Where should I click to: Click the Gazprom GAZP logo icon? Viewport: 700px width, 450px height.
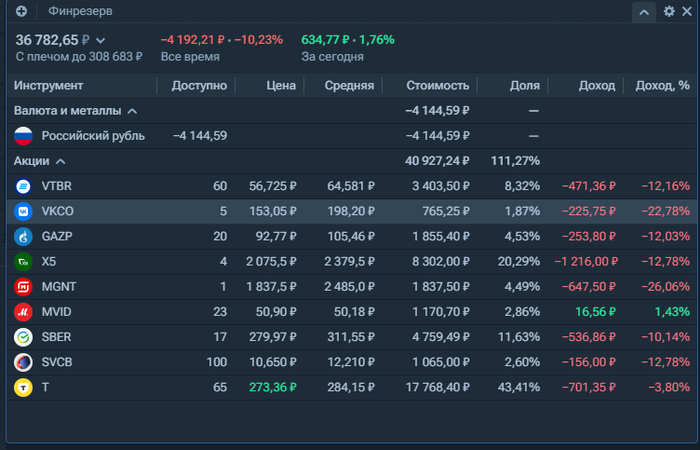coord(23,236)
